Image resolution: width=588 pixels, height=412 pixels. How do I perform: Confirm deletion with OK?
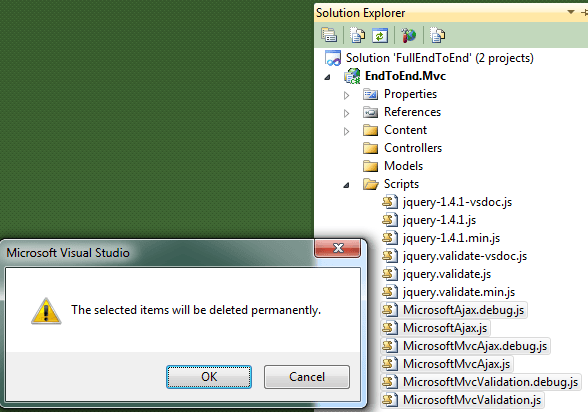coord(209,377)
